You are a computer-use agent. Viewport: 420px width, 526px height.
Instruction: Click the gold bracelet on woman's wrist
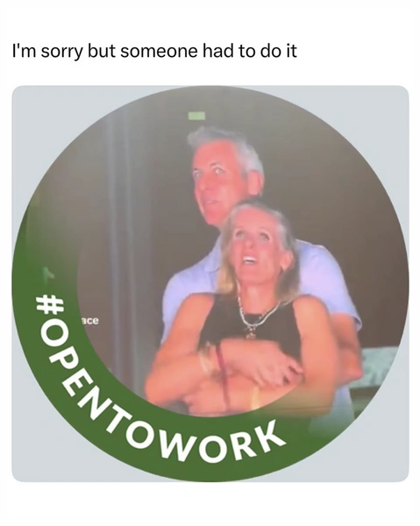(x=205, y=360)
